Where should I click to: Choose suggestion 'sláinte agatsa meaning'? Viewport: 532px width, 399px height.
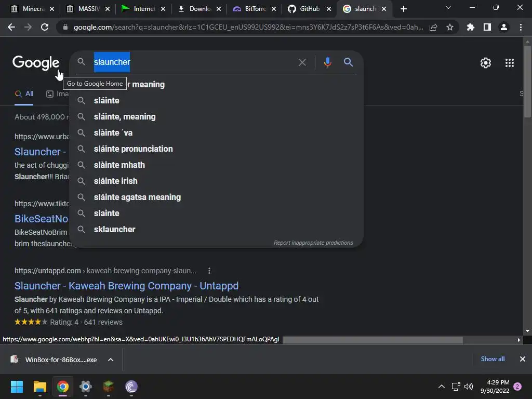(217, 197)
